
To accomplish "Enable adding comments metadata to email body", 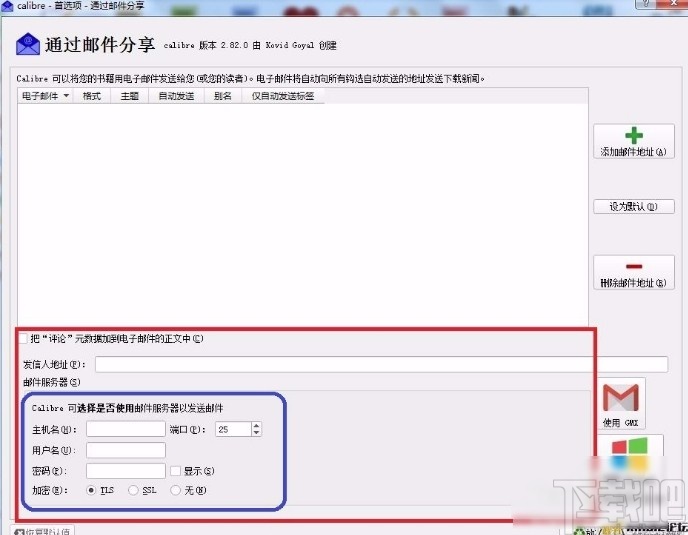I will tap(23, 338).
